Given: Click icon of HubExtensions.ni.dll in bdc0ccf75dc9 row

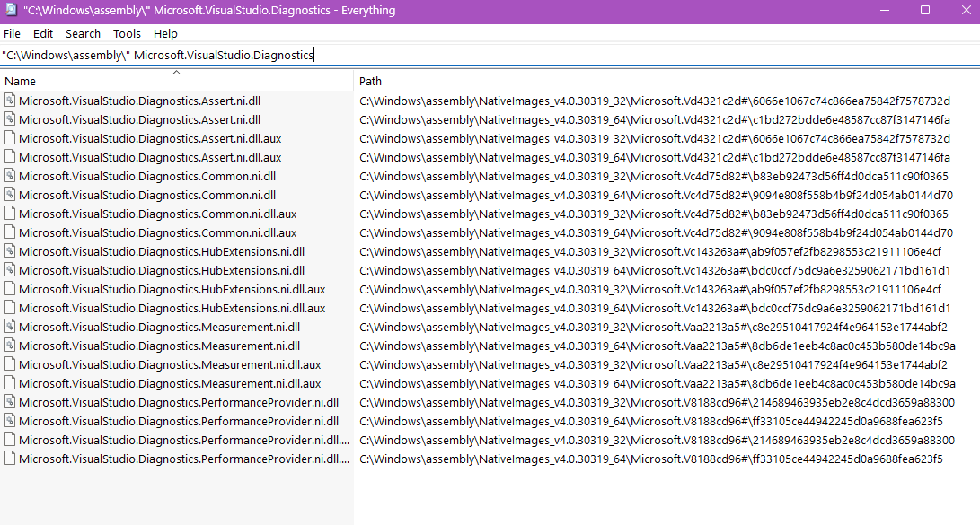Looking at the screenshot, I should [9, 269].
